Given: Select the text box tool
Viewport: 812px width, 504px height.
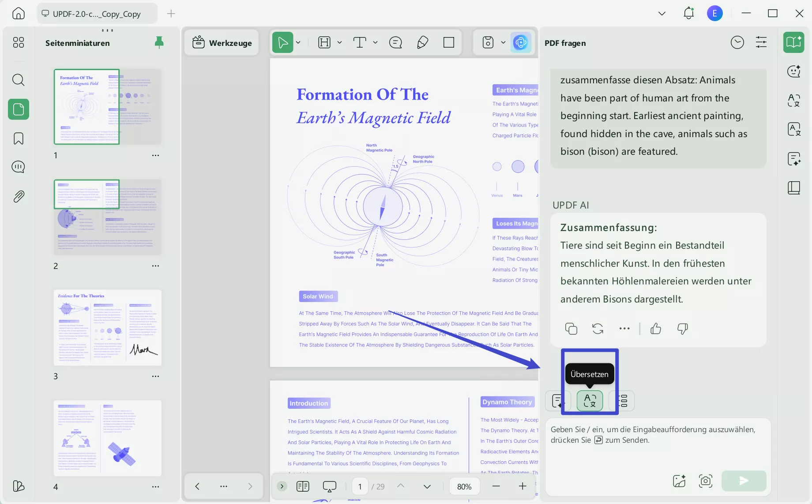Looking at the screenshot, I should 360,42.
